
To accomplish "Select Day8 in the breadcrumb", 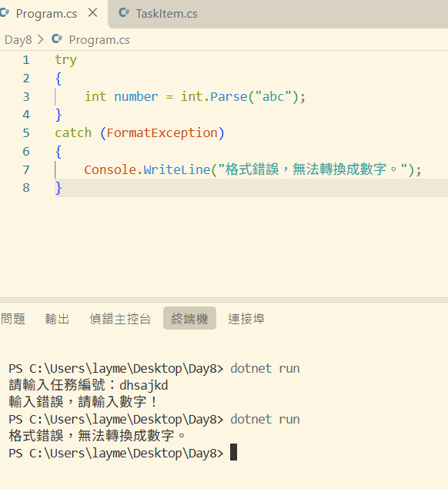I will click(x=18, y=40).
